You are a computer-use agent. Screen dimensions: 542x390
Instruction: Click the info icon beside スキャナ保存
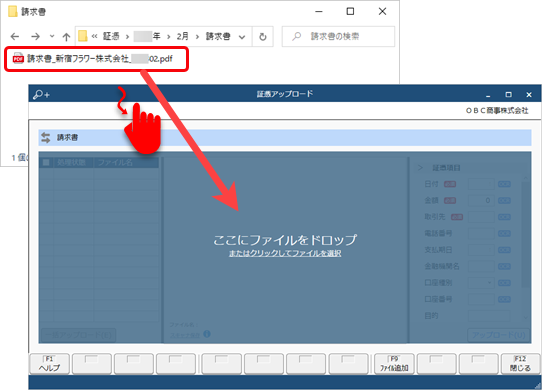[207, 334]
